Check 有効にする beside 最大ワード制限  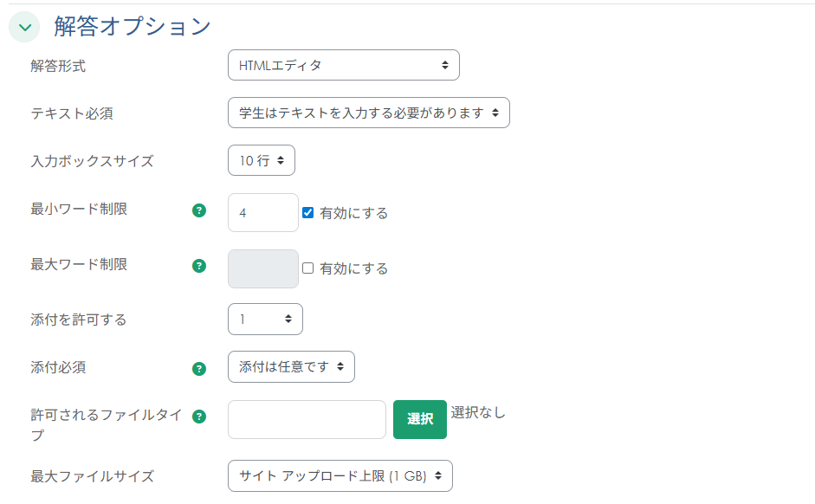308,268
